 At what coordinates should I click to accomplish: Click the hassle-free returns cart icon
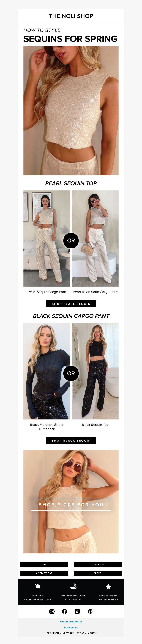(37, 586)
